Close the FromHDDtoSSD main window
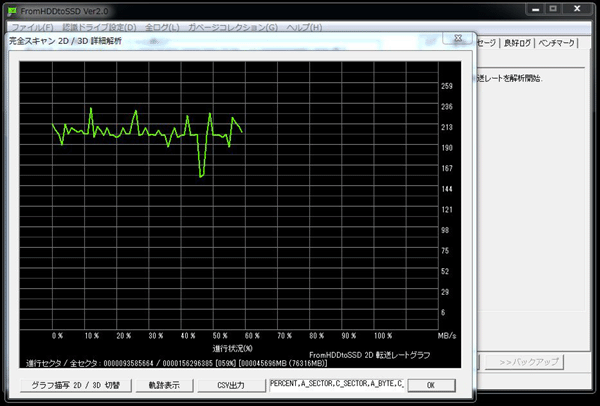 click(x=577, y=9)
